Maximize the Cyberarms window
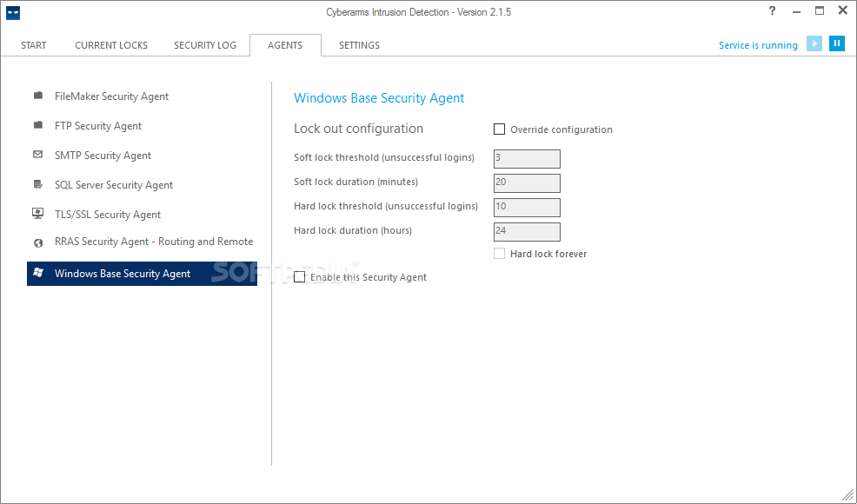The width and height of the screenshot is (857, 504). [820, 11]
